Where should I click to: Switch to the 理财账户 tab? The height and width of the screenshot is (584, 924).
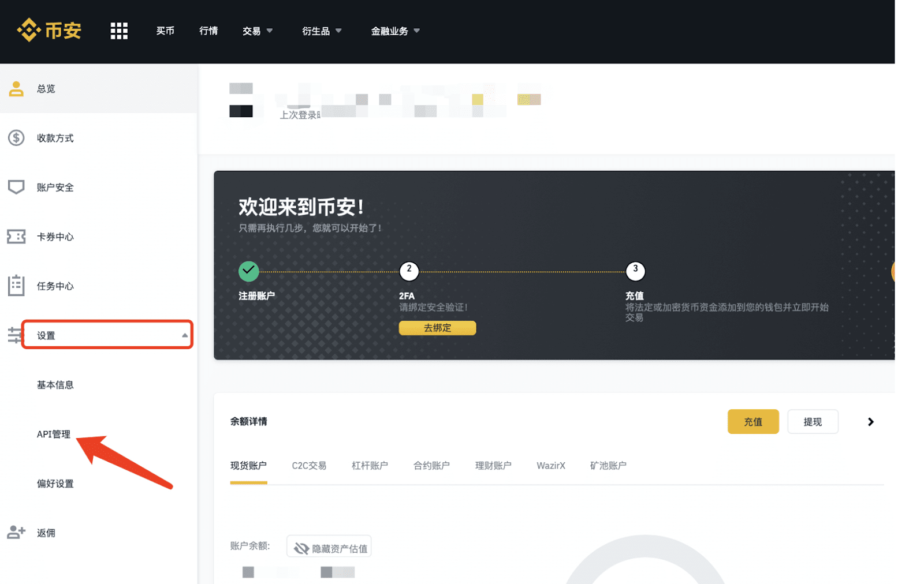point(493,466)
